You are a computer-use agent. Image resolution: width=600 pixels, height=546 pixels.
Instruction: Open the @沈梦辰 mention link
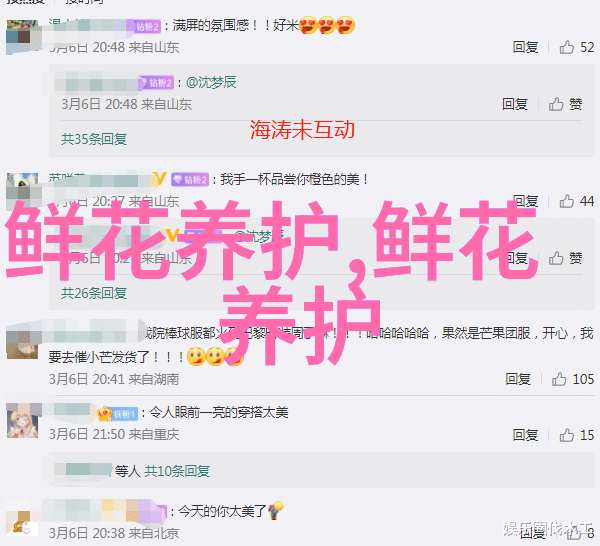(211, 82)
